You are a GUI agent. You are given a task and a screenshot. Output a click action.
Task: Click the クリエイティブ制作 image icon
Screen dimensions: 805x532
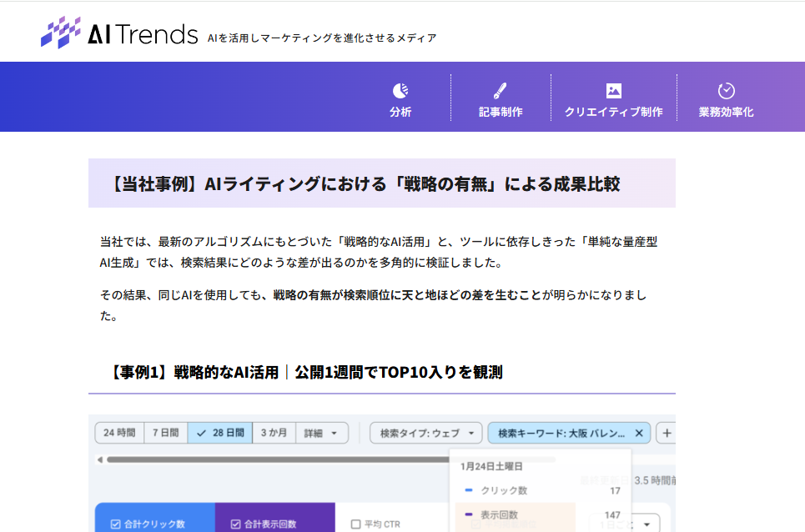614,91
